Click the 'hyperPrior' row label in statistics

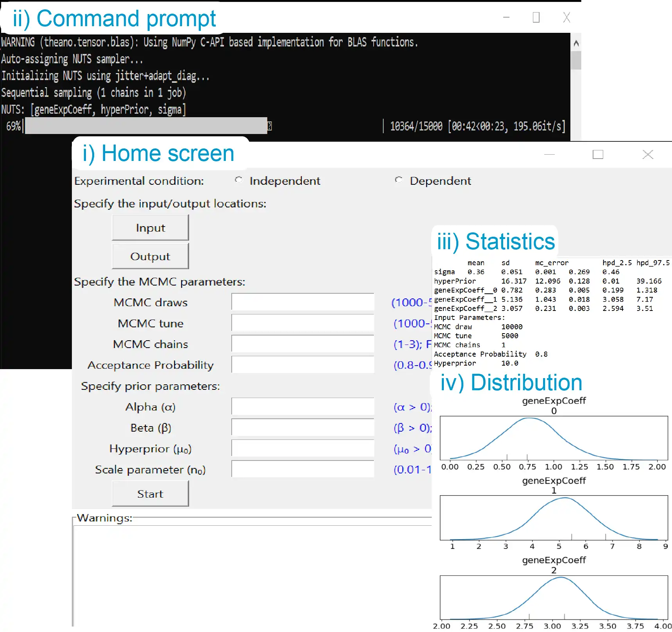pos(455,281)
